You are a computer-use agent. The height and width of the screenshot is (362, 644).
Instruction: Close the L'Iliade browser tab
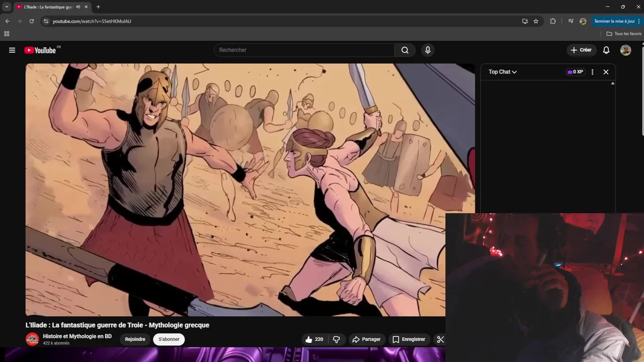click(86, 7)
